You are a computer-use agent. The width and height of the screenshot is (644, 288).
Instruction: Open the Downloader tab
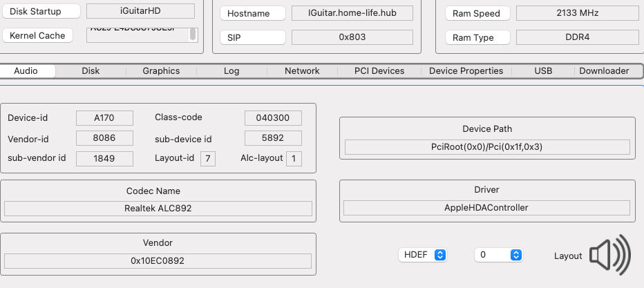click(x=604, y=71)
